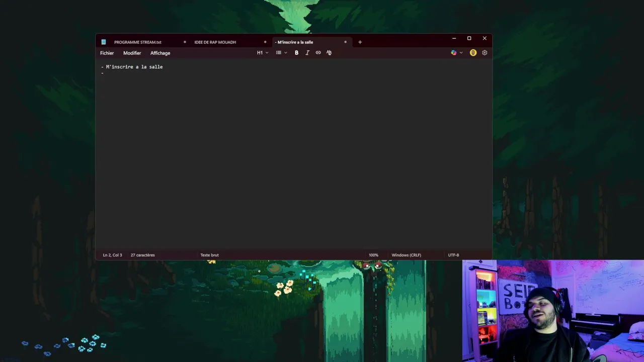Open the Copilot dropdown
644x362 pixels.
pos(457,53)
